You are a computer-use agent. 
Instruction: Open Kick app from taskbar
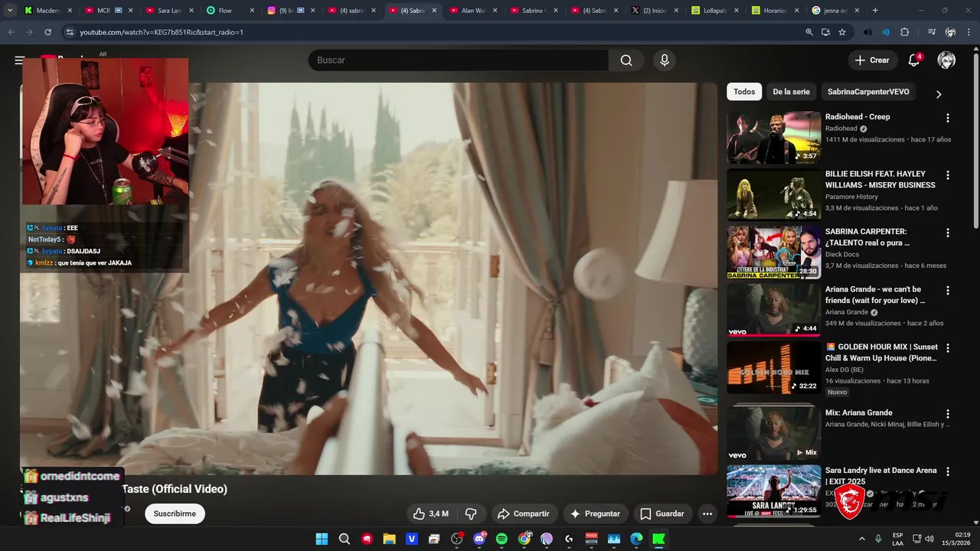tap(658, 539)
